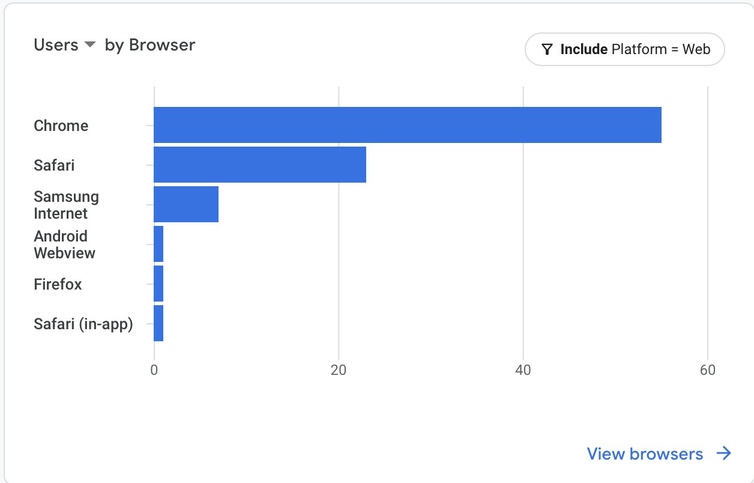Click the by Browser title text
754x483 pixels.
pyautogui.click(x=150, y=45)
